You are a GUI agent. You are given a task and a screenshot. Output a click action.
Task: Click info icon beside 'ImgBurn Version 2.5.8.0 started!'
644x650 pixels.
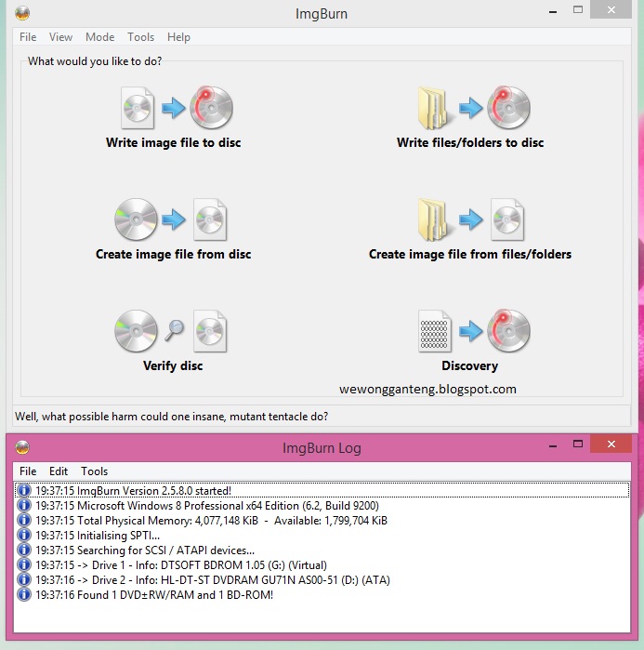(x=24, y=490)
